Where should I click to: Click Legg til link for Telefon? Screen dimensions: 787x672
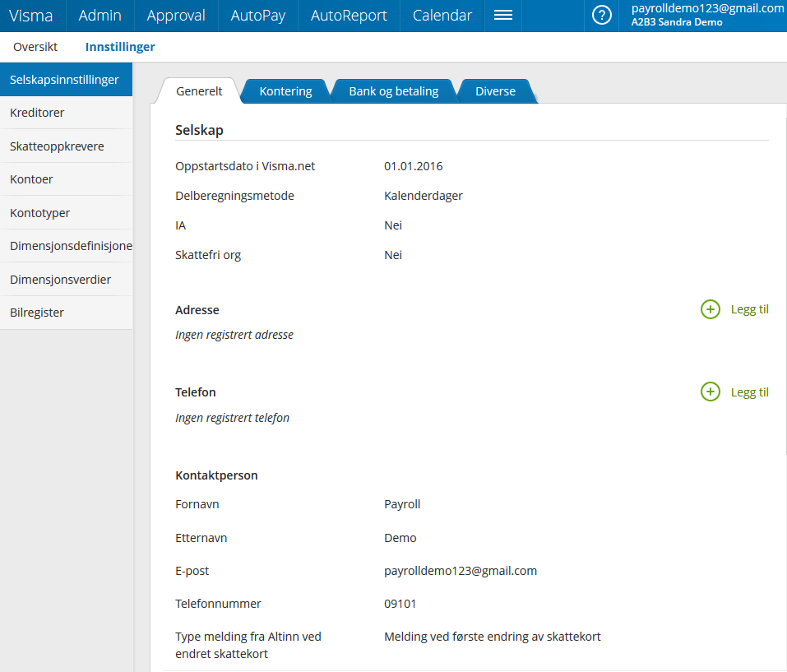pos(749,392)
